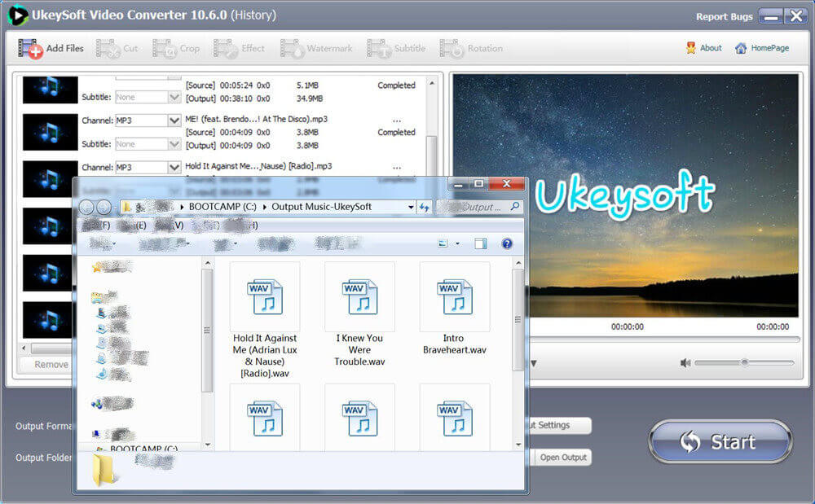Click the Add Files toolbar button
The height and width of the screenshot is (504, 815).
coord(51,48)
